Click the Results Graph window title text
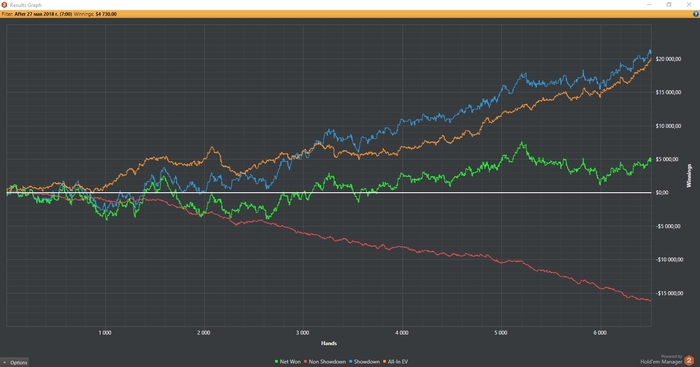The image size is (700, 367). click(25, 5)
